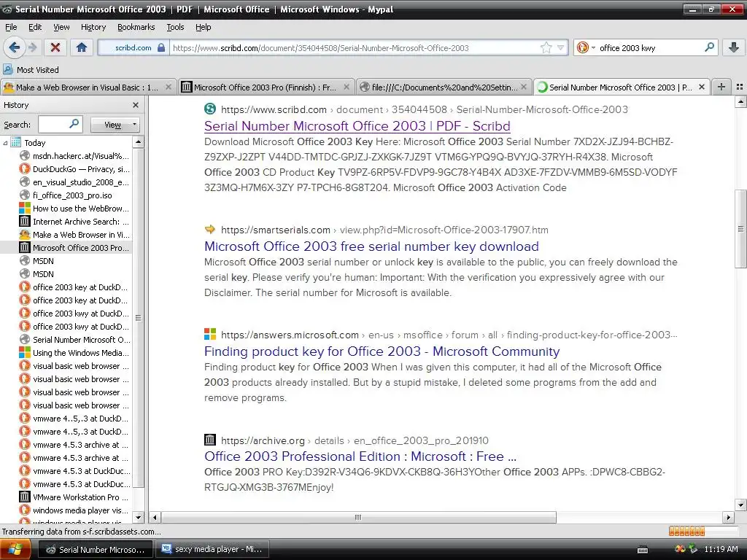Viewport: 747px width, 560px height.
Task: Switch to Serial Number Microso... taskbar window
Action: pyautogui.click(x=96, y=550)
